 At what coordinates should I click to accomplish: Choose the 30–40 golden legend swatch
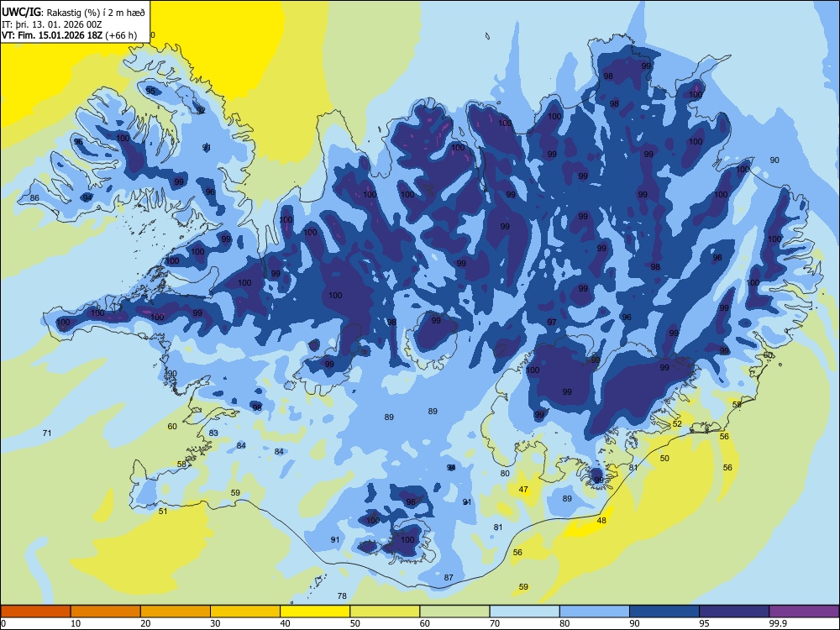coord(245,612)
